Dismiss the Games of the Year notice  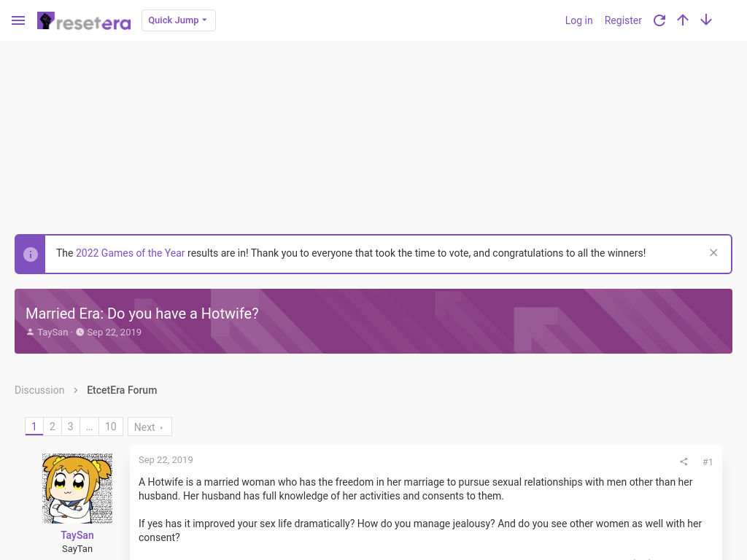[713, 253]
